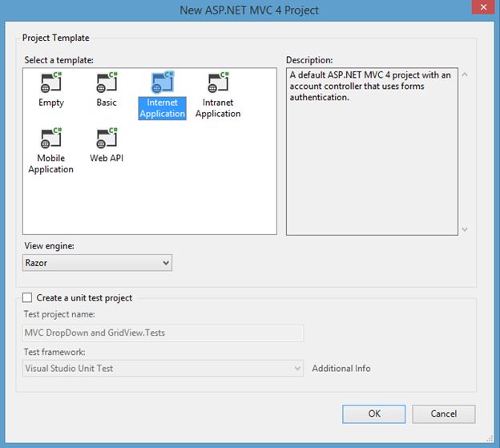Click the 'Mobile Application' label text
The width and height of the screenshot is (500, 448).
(x=51, y=164)
